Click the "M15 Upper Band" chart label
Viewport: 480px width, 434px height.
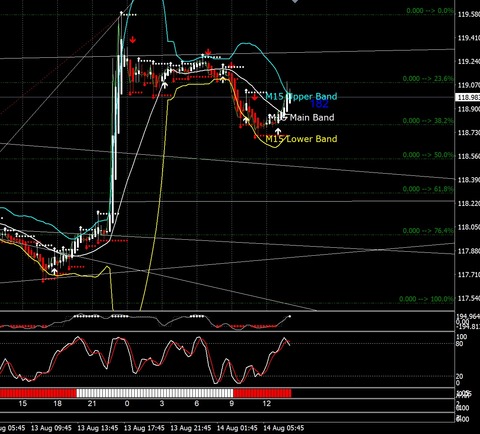(x=301, y=97)
